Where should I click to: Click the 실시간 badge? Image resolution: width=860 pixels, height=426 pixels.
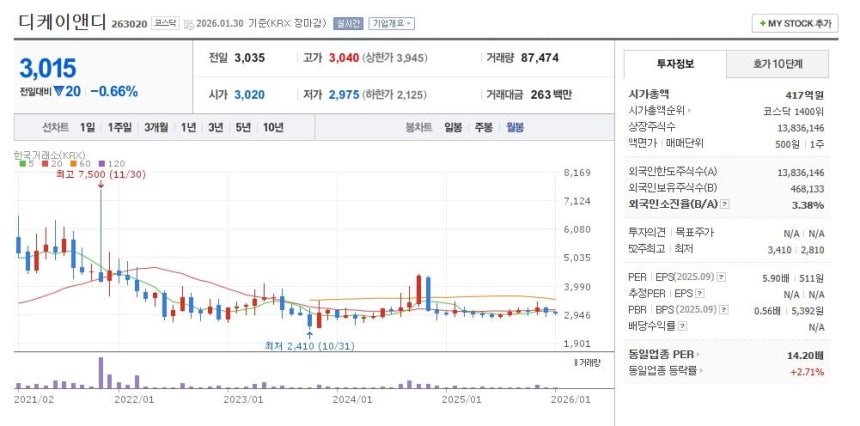coord(349,24)
